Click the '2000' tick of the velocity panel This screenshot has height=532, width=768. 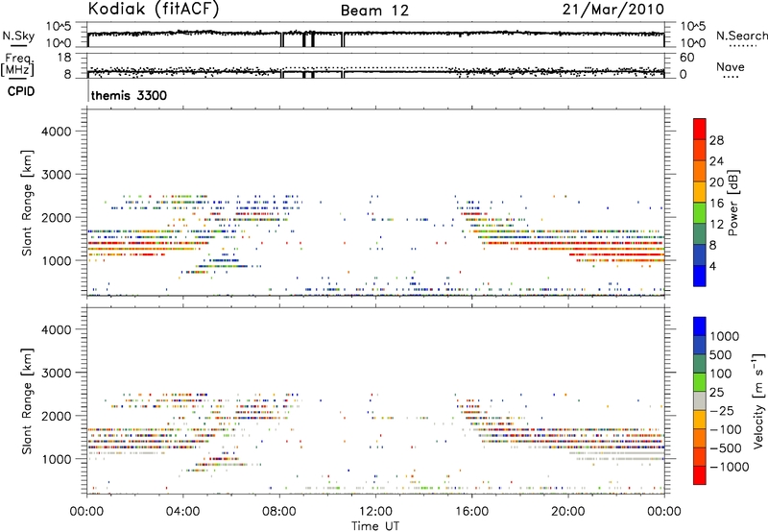[x=56, y=416]
